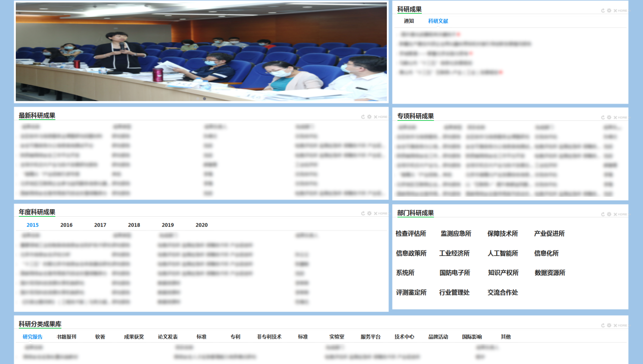643x364 pixels.
Task: Select the 2018 year tab
Action: [x=134, y=225]
